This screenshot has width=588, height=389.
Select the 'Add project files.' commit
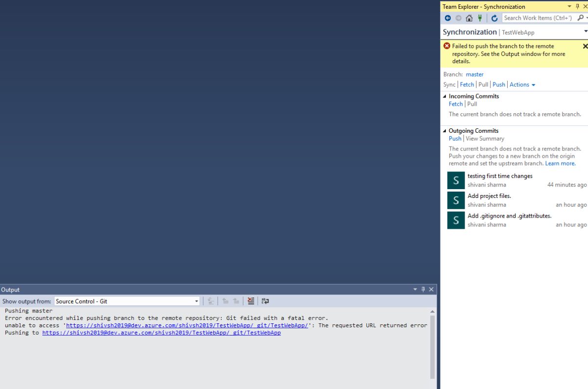[517, 200]
